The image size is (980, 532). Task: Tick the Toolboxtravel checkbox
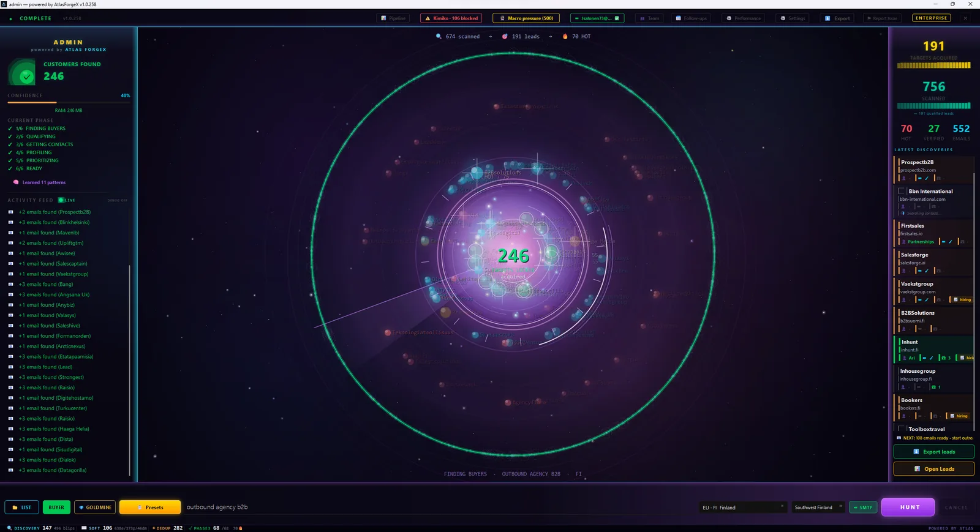pos(902,429)
